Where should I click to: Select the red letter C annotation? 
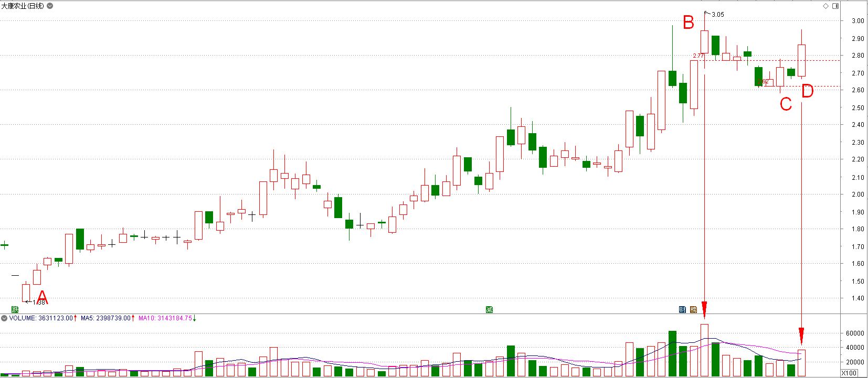tap(786, 104)
